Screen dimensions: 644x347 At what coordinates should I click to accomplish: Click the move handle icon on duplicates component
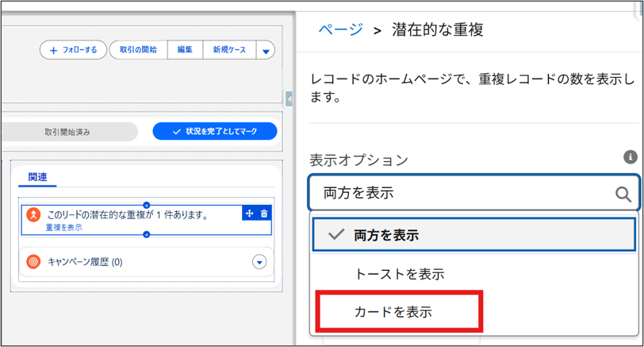[x=249, y=214]
